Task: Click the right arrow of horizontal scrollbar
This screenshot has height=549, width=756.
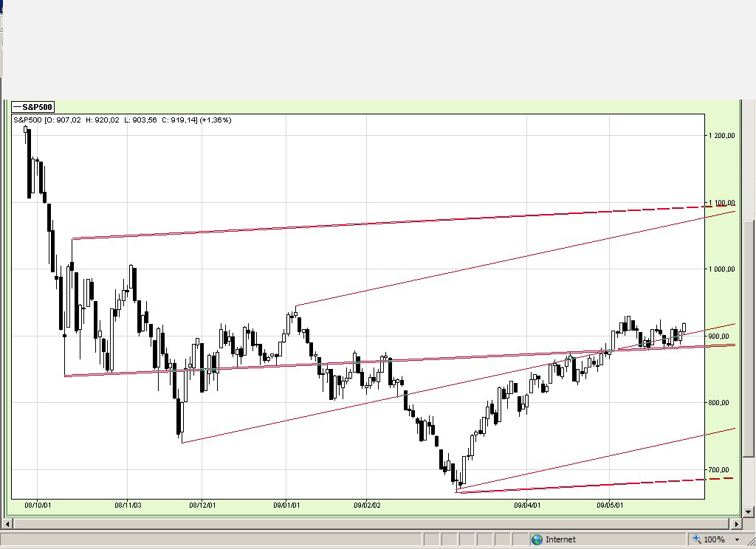Action: [x=736, y=523]
